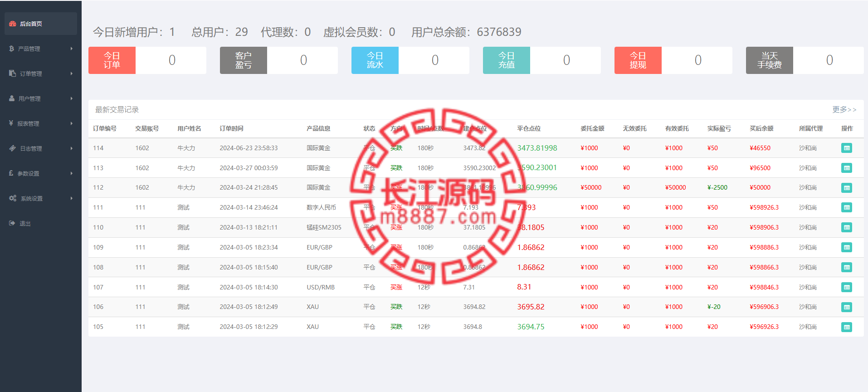Expand the 订单管理 submenu arrow
The height and width of the screenshot is (392, 868).
(72, 73)
